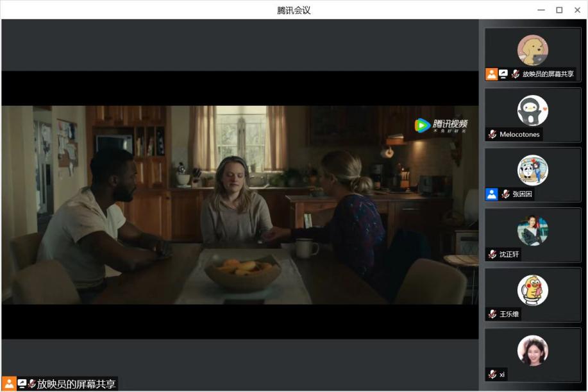Select the portrait avatar of xi
The image size is (588, 392).
pyautogui.click(x=532, y=350)
